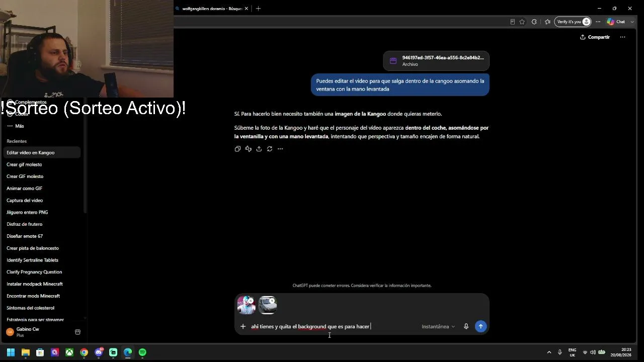Click the icon beside Gabino Cw profile
644x362 pixels.
77,332
